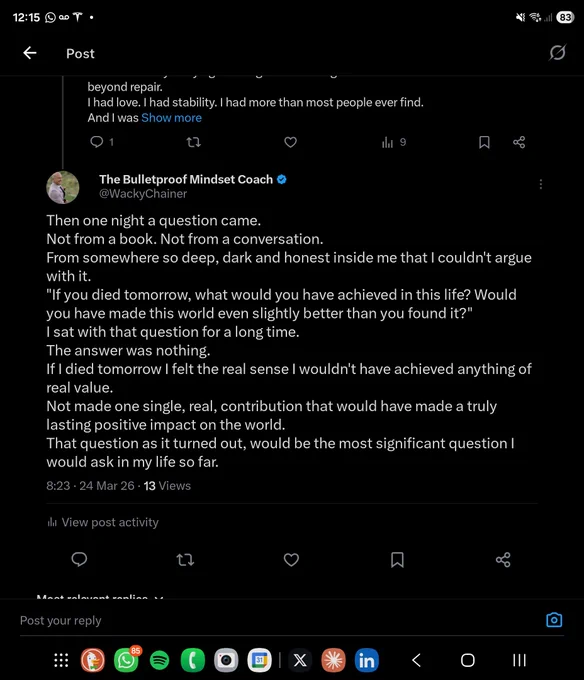Screen dimensions: 584x680
Task: Attach photo using camera icon in reply bar
Action: (x=554, y=620)
